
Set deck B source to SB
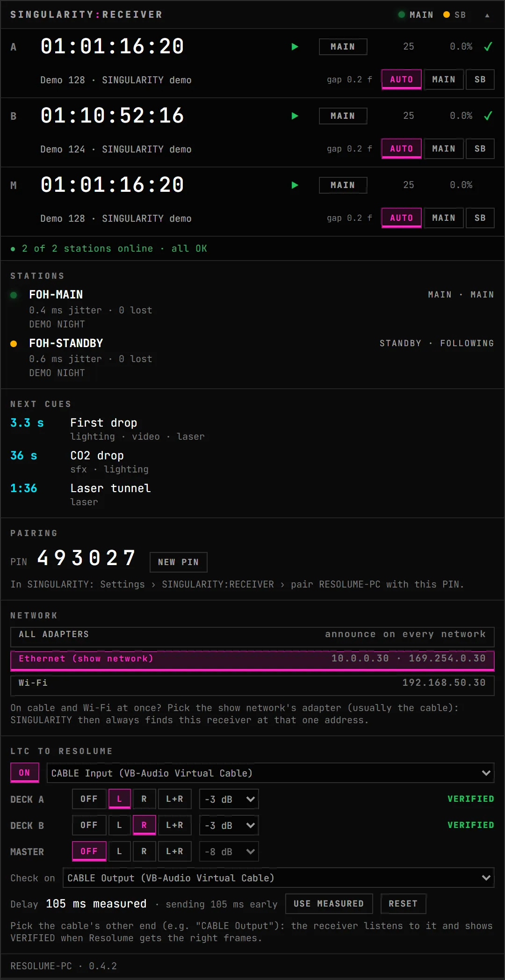(480, 149)
